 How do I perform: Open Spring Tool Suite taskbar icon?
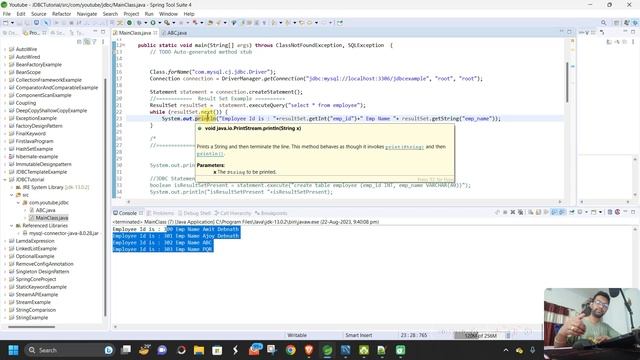click(x=327, y=350)
